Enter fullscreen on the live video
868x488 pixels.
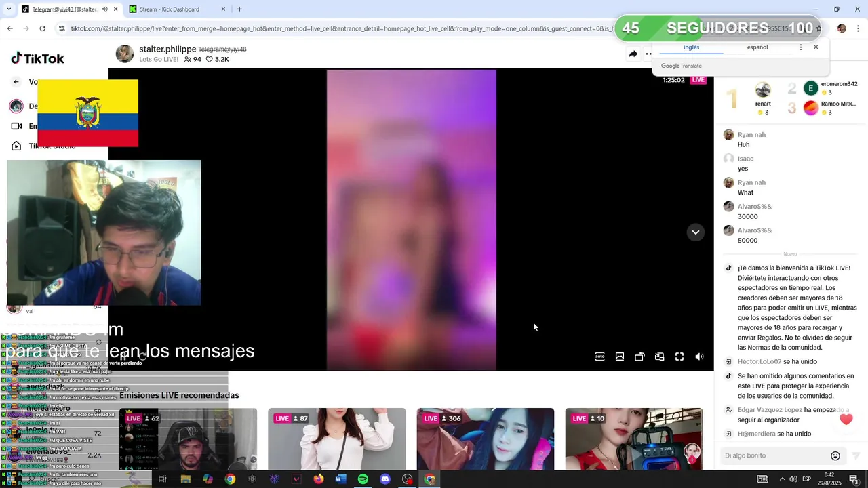tap(679, 357)
